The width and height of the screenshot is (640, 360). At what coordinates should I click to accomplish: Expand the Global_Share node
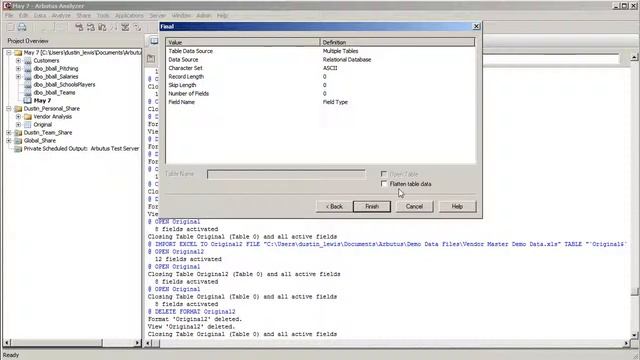coord(9,140)
